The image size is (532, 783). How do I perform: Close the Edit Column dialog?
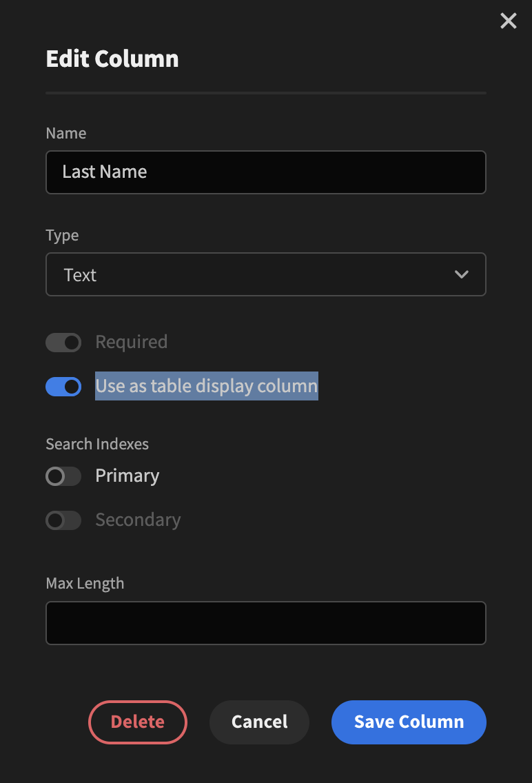508,21
